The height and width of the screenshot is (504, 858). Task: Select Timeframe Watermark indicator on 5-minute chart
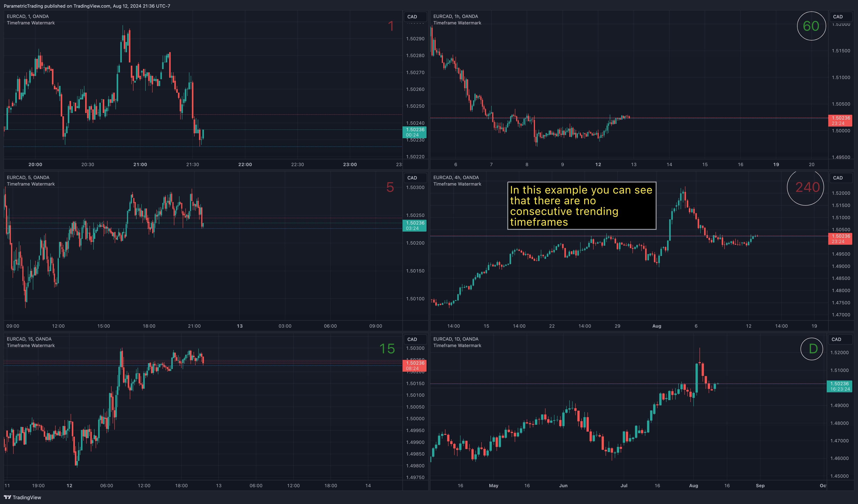[x=31, y=184]
